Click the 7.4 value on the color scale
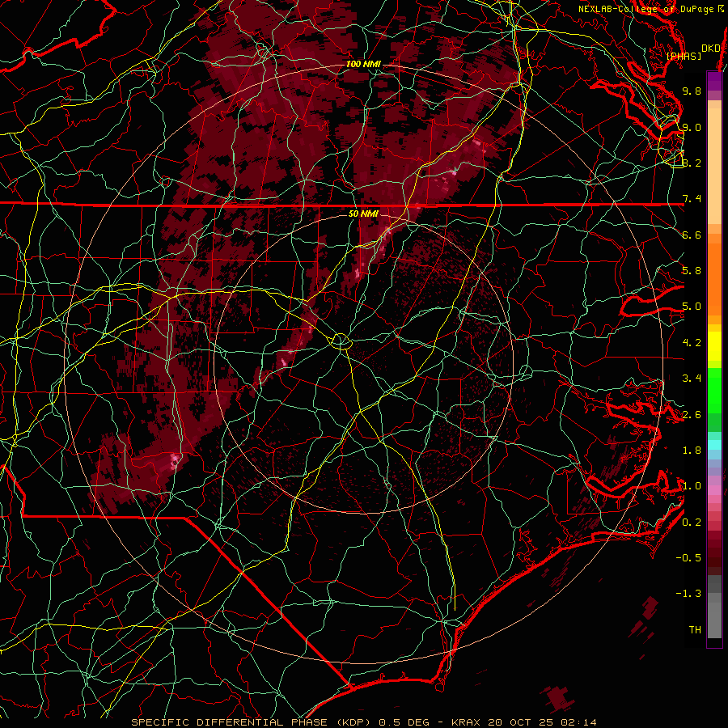 (692, 199)
